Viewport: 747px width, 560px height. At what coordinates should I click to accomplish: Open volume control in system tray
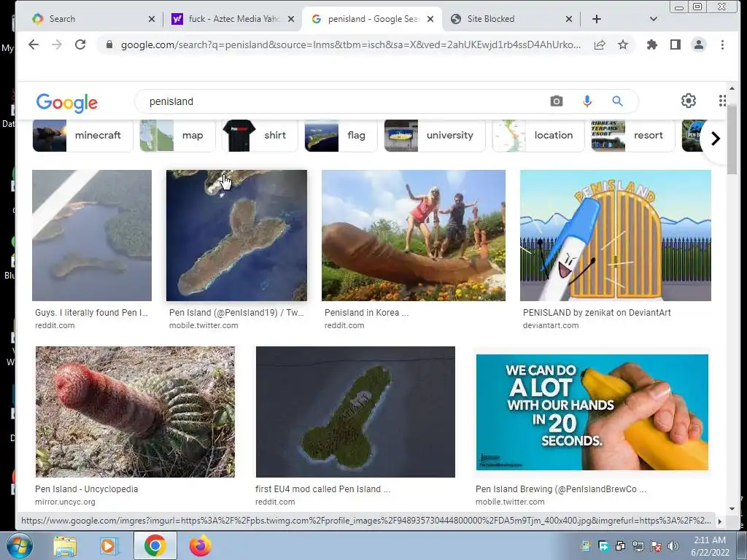tap(673, 546)
